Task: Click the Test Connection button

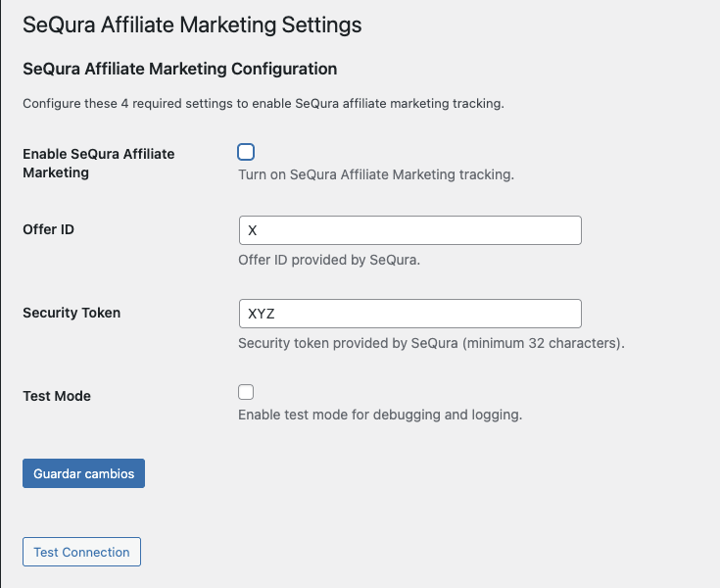Action: coord(81,552)
